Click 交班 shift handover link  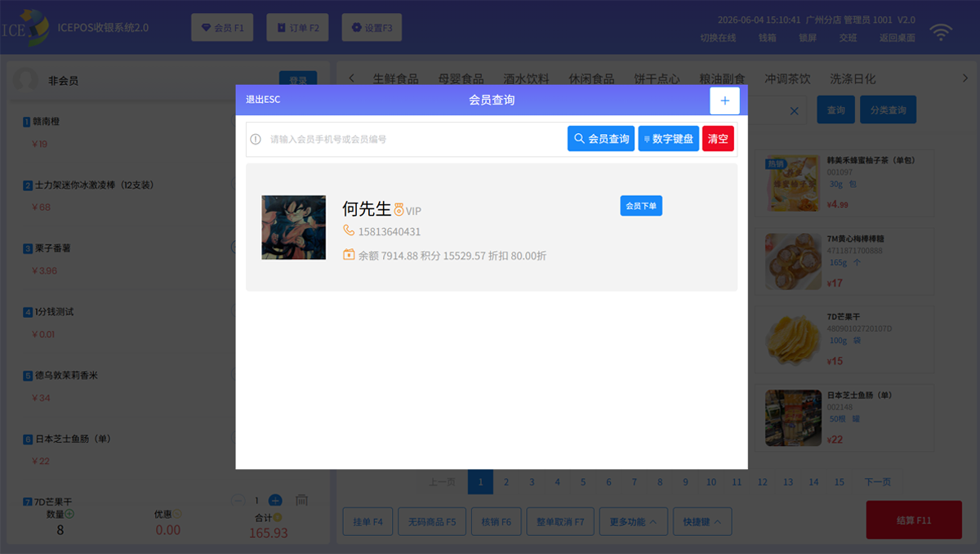[x=848, y=38]
